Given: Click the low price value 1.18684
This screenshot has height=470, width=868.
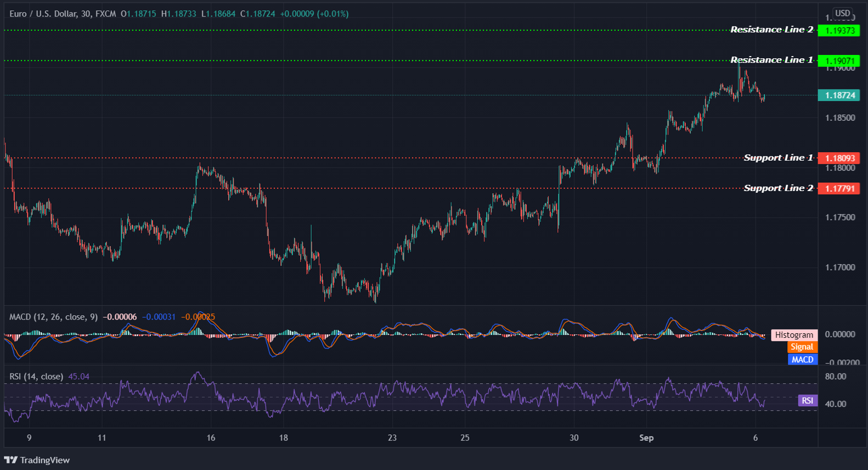Looking at the screenshot, I should [x=221, y=14].
